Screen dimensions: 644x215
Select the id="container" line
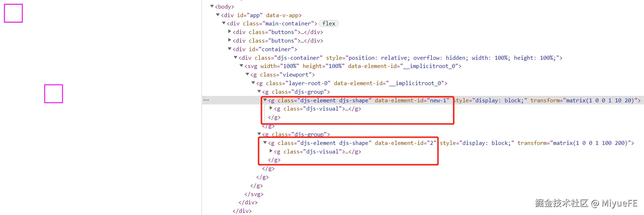click(x=265, y=49)
